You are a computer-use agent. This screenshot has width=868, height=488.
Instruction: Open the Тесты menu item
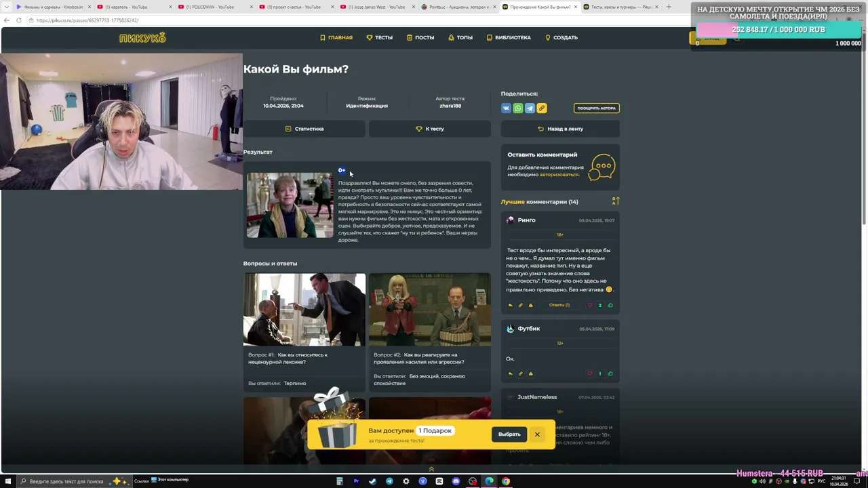(x=380, y=38)
